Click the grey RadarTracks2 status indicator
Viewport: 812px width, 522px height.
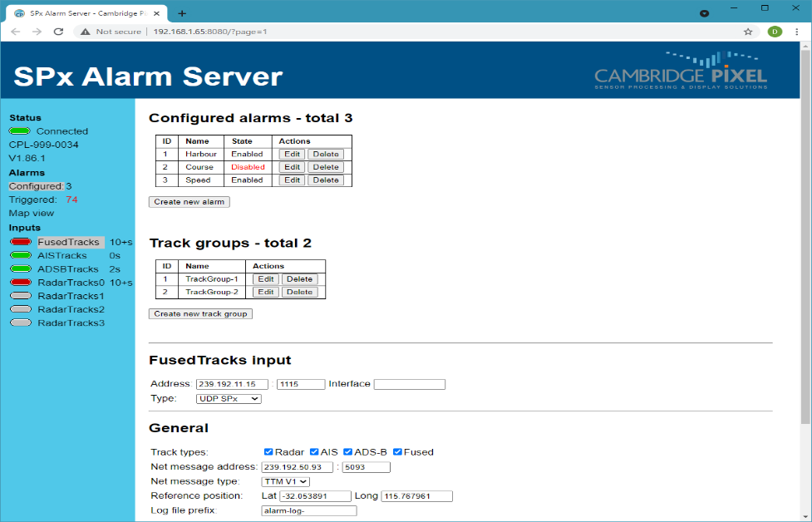[x=21, y=309]
